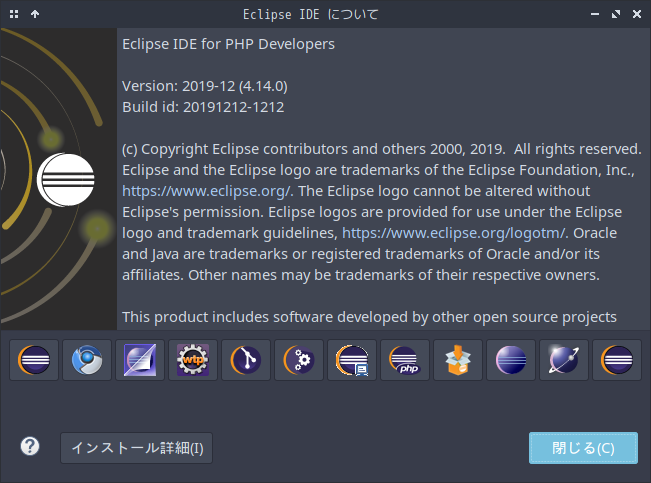This screenshot has width=651, height=483.
Task: Click the orange package box feature icon
Action: click(x=458, y=360)
